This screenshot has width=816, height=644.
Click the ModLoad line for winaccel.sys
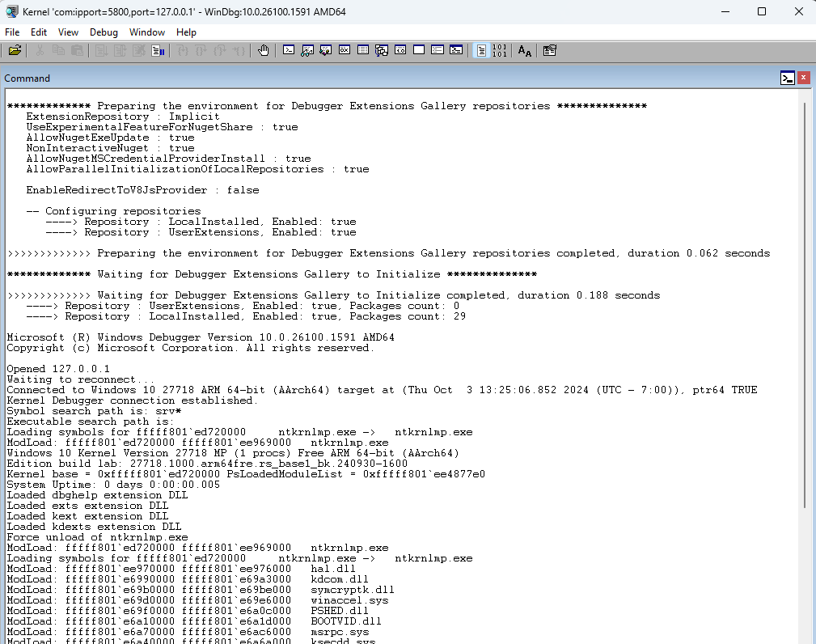(x=197, y=600)
